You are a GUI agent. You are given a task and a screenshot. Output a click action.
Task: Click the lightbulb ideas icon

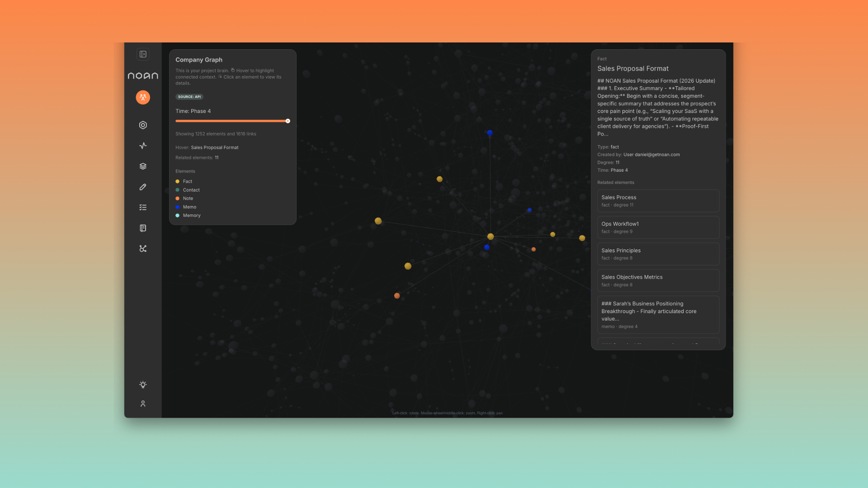[143, 385]
